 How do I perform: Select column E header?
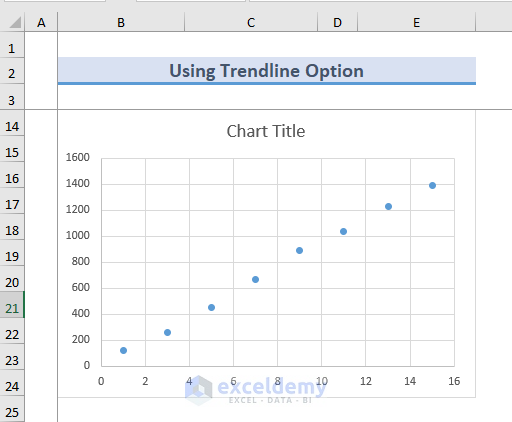416,22
